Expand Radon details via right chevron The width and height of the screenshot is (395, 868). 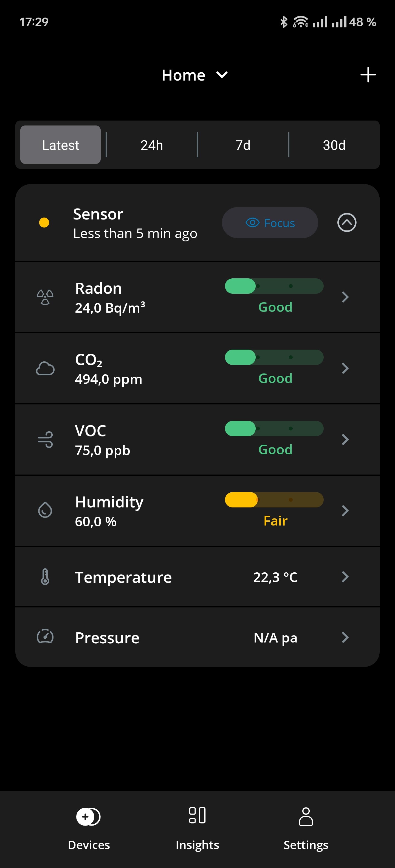345,297
